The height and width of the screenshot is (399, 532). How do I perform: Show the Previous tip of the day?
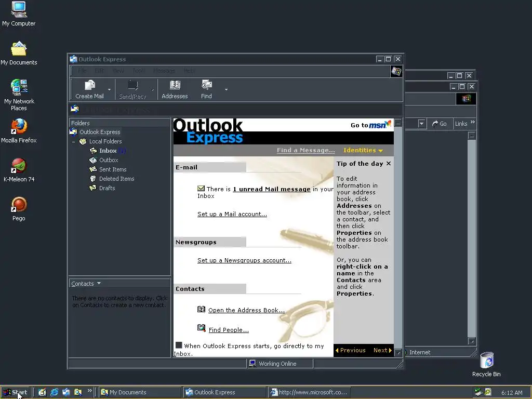[351, 350]
